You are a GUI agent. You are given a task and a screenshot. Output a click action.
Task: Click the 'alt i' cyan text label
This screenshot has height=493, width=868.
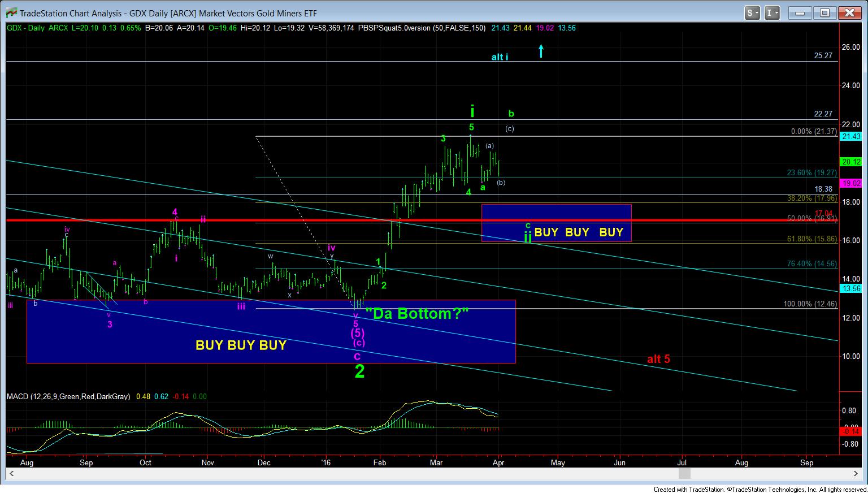[x=500, y=57]
